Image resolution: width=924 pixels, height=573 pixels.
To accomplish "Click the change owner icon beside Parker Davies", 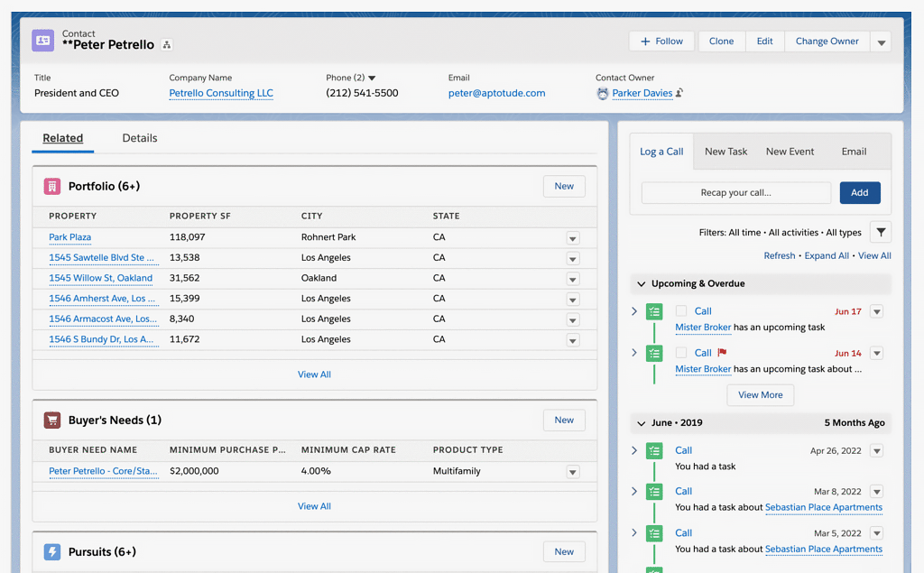I will point(679,93).
